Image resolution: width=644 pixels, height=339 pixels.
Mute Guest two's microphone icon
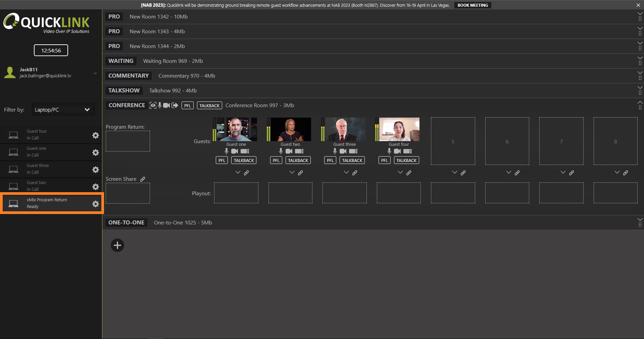tap(281, 151)
